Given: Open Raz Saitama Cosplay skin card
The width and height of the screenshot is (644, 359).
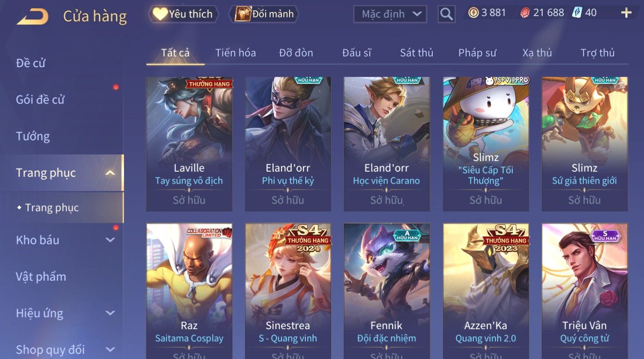Looking at the screenshot, I should [x=189, y=291].
